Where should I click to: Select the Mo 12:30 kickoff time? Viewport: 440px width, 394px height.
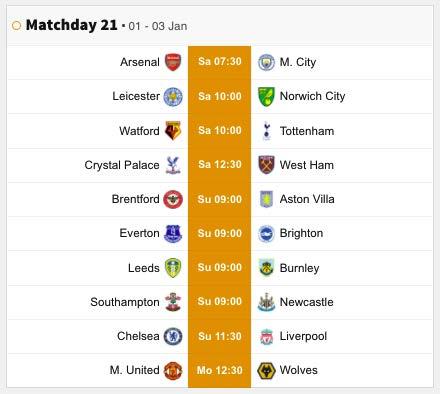point(219,370)
